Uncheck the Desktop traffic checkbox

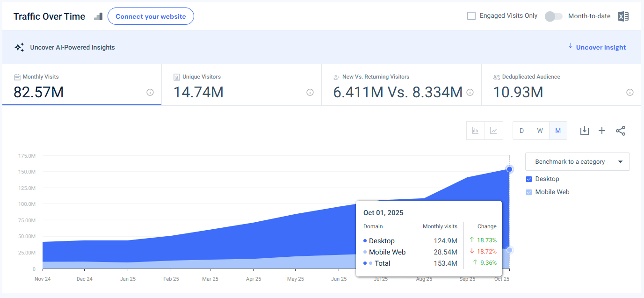[x=528, y=179]
